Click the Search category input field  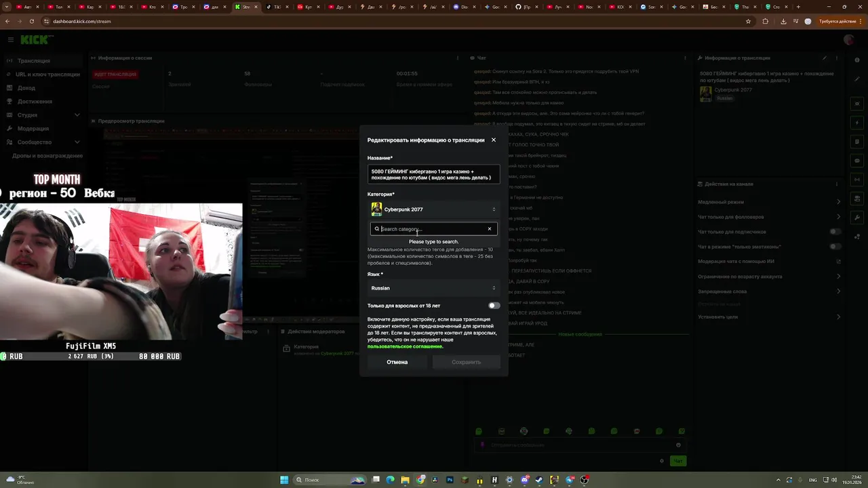pos(433,229)
